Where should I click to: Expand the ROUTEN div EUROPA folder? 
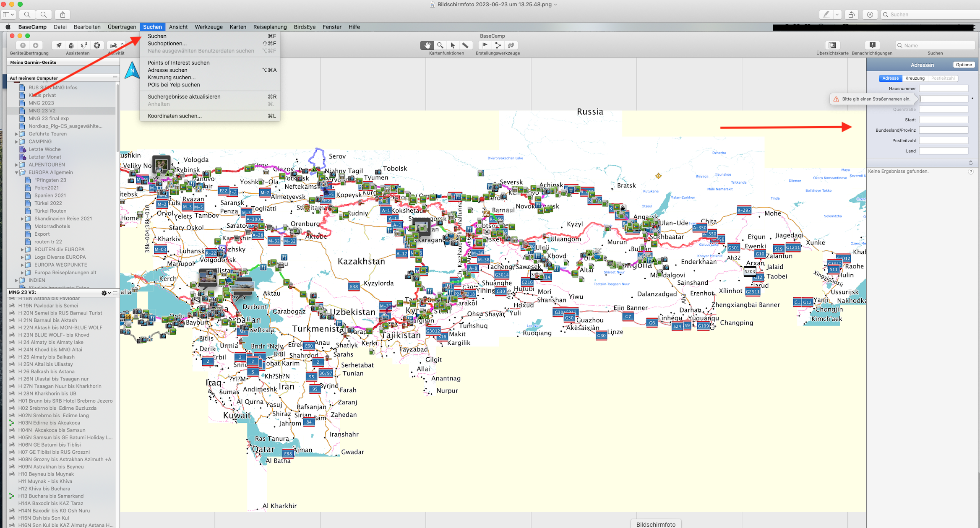click(x=22, y=250)
